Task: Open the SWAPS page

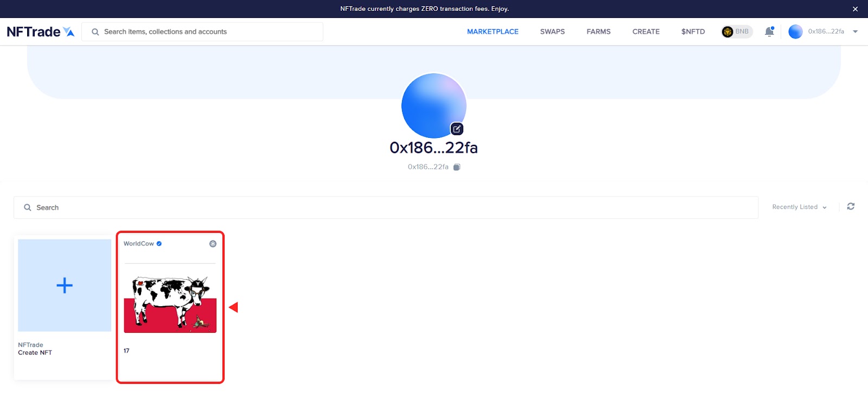Action: [552, 31]
